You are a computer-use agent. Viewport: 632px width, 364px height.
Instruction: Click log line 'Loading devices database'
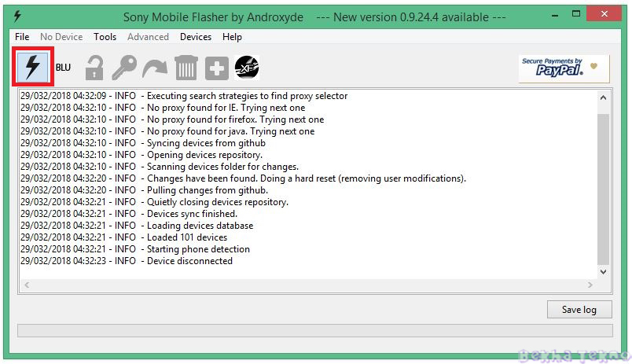click(x=137, y=226)
